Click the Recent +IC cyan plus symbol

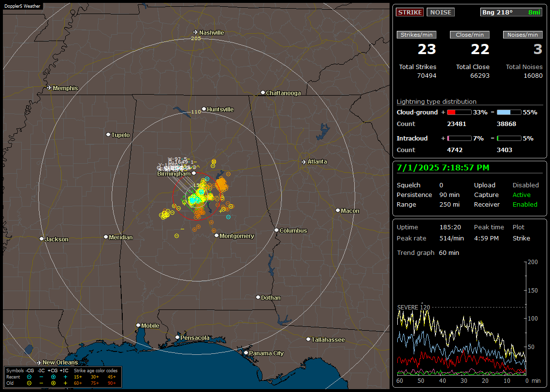pos(65,377)
